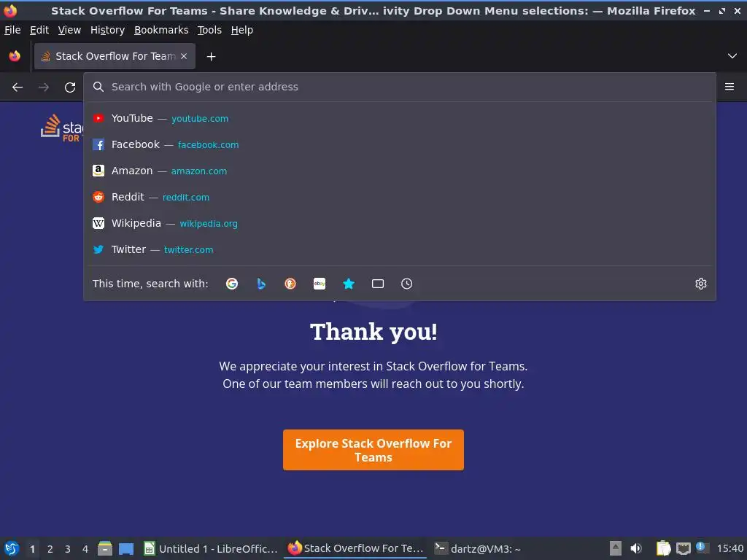
Task: Click Explore Stack Overflow For Teams button
Action: 373,450
